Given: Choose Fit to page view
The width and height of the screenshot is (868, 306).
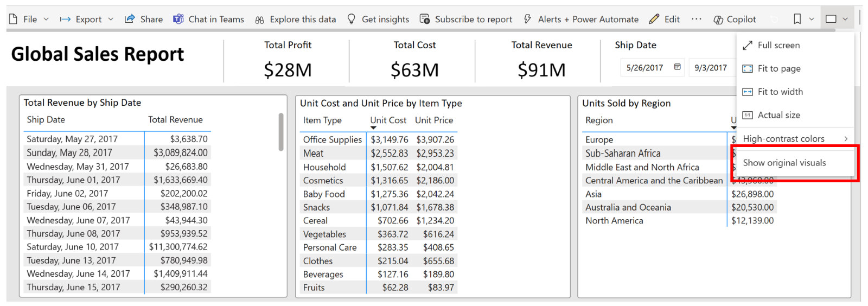Looking at the screenshot, I should 795,68.
